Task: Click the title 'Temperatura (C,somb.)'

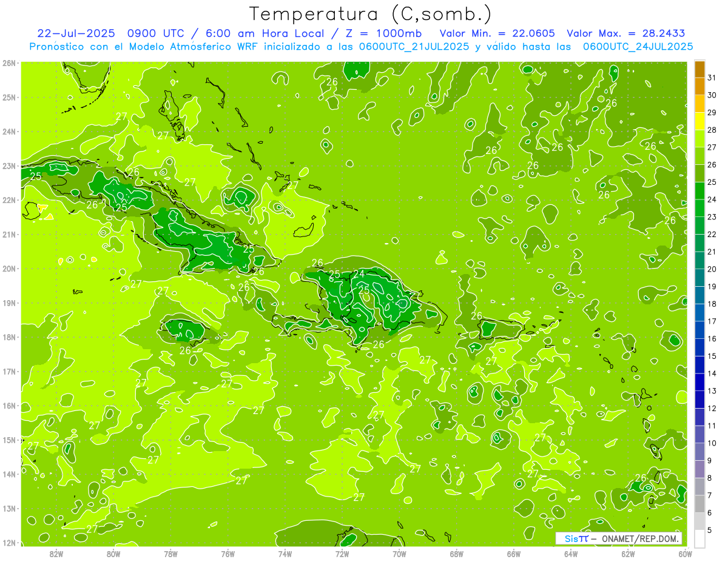Action: tap(371, 14)
